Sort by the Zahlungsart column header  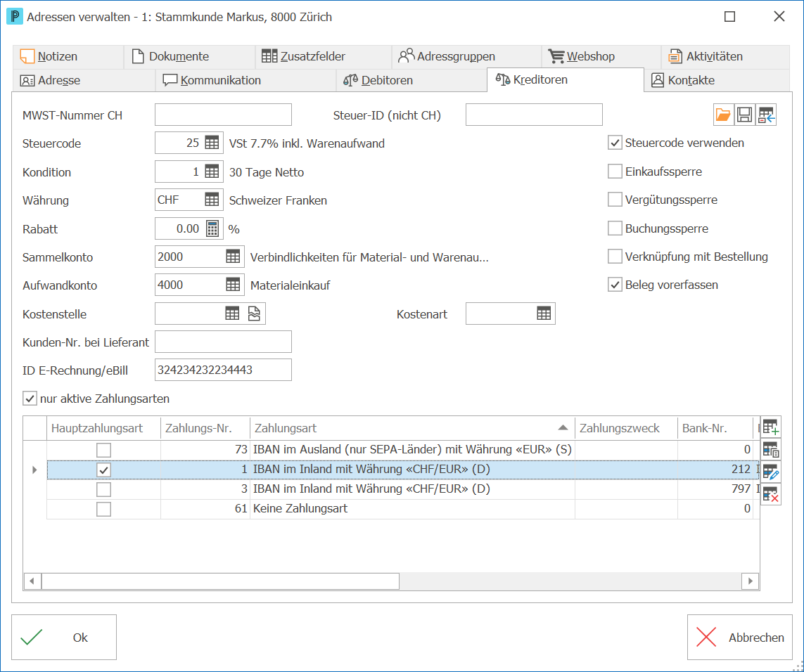411,428
